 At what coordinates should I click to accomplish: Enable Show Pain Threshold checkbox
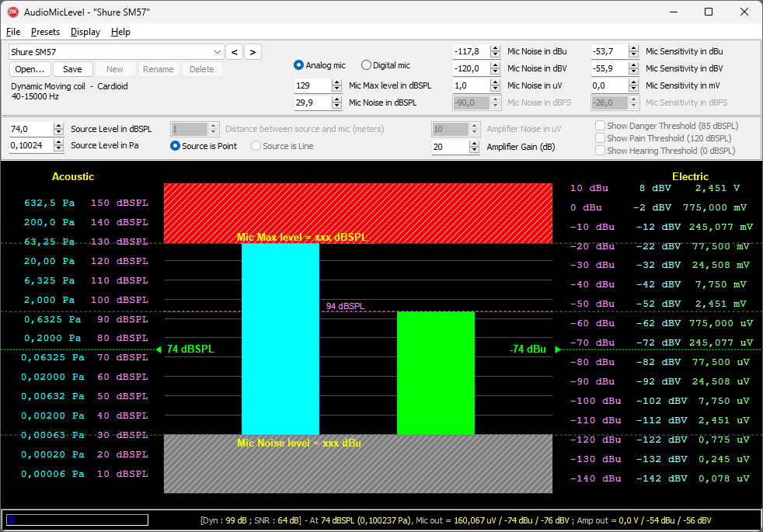[x=600, y=138]
